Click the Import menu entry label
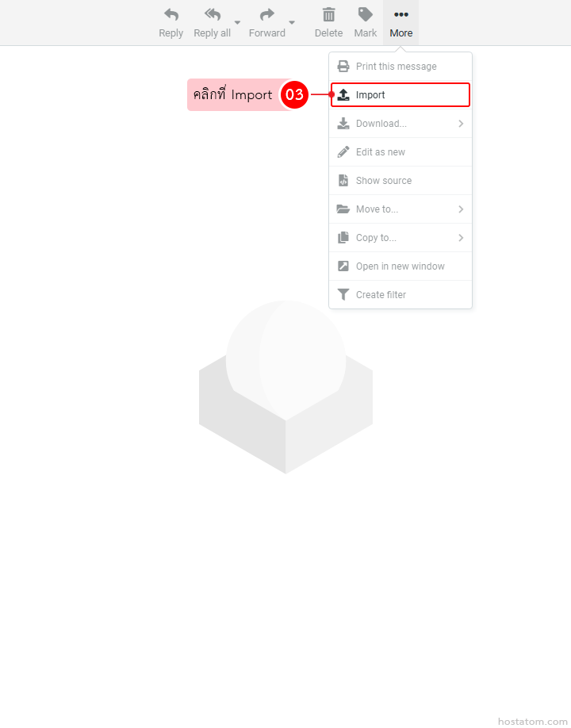 pos(370,95)
